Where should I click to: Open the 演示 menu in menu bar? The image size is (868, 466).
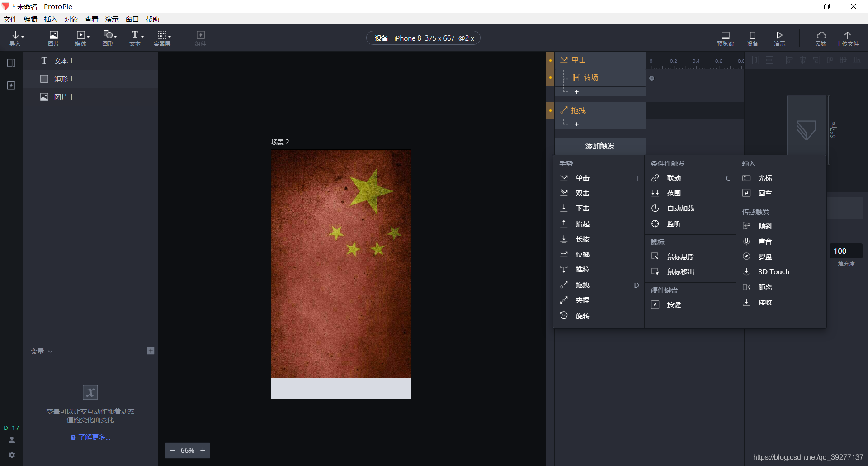[x=112, y=19]
